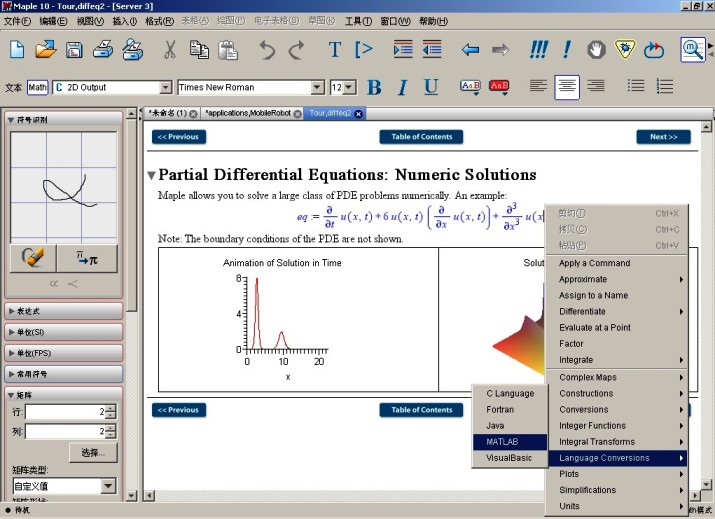
Task: Choose MATLAB in the language submenu
Action: [x=510, y=441]
